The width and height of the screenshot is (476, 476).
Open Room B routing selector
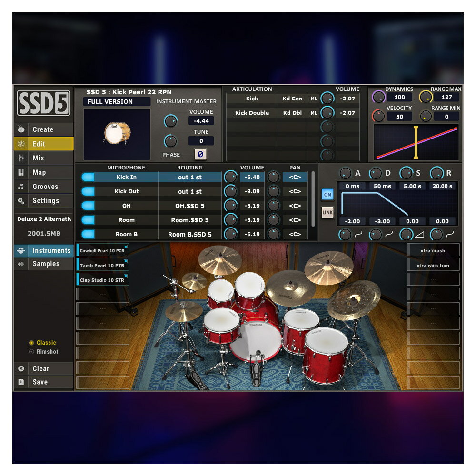pyautogui.click(x=190, y=234)
